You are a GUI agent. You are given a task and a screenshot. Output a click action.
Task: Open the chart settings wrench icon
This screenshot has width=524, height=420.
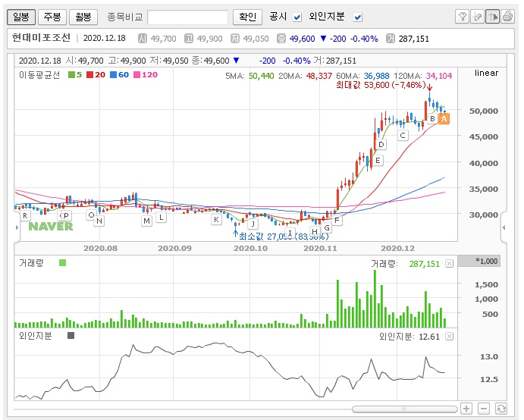click(x=463, y=17)
